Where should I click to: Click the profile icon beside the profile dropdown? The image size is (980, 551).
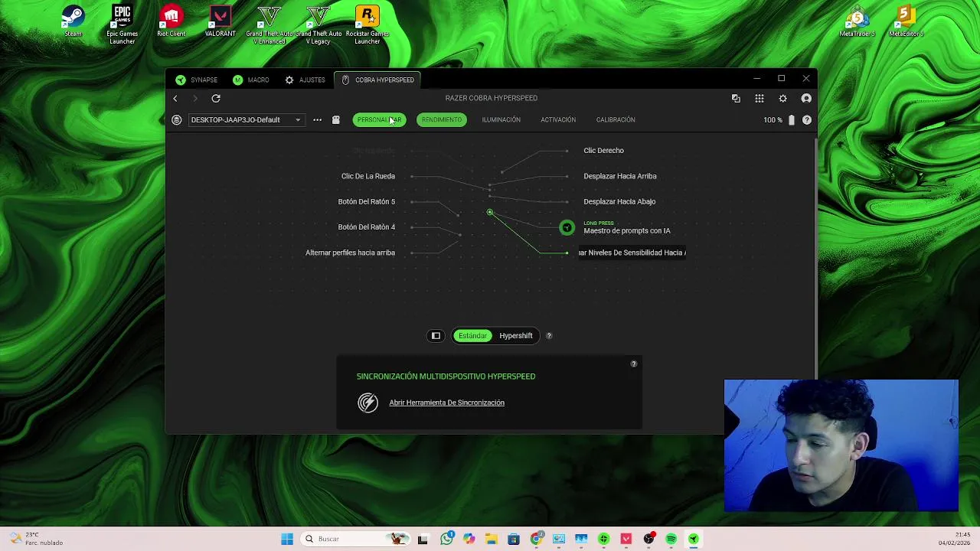(x=177, y=119)
